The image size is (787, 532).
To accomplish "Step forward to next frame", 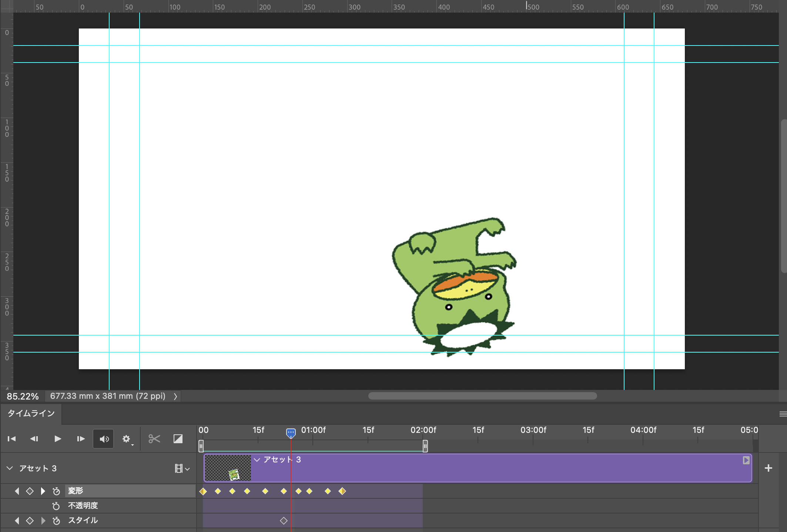I will coord(81,439).
